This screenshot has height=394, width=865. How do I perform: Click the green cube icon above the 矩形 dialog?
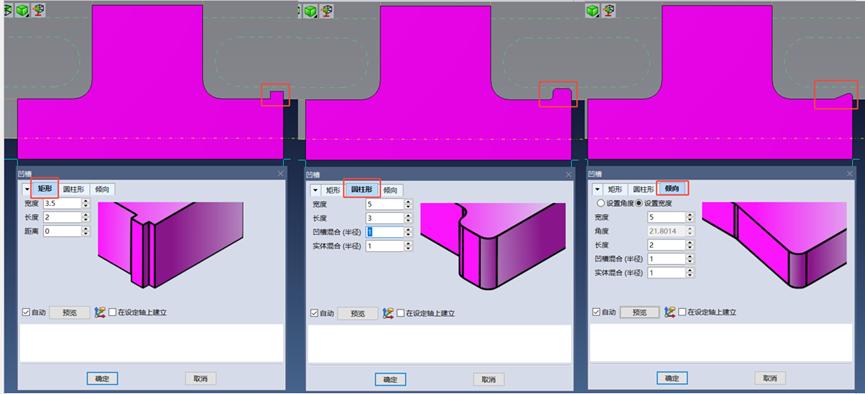click(23, 10)
